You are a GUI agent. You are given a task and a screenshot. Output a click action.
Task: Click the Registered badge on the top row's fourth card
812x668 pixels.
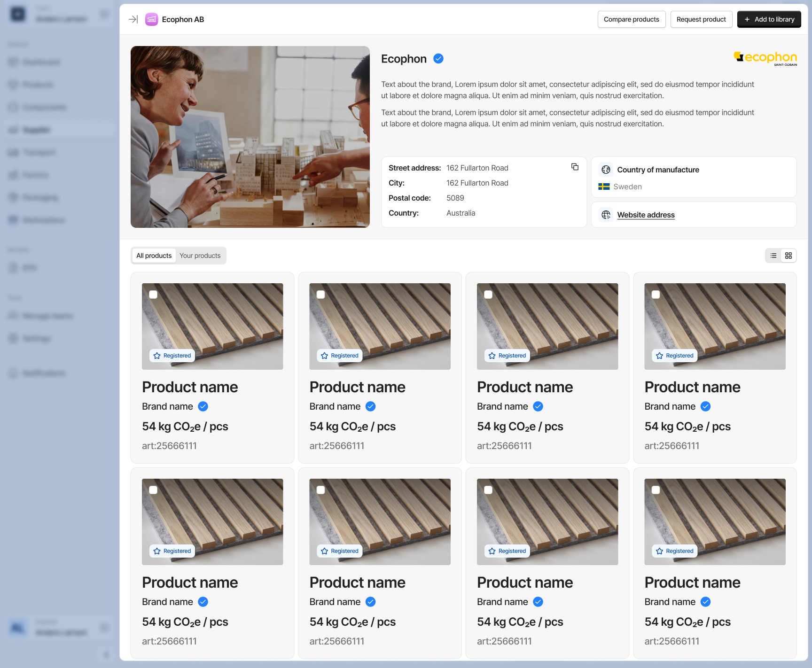point(675,356)
